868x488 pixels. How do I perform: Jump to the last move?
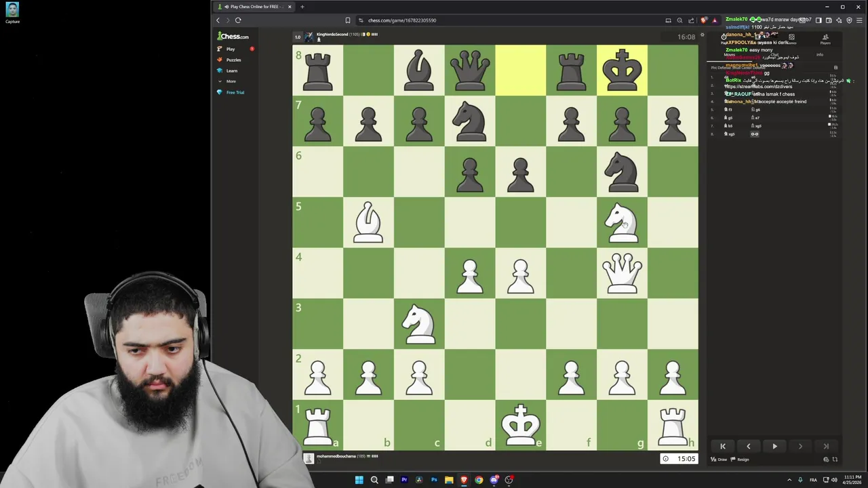pos(826,446)
